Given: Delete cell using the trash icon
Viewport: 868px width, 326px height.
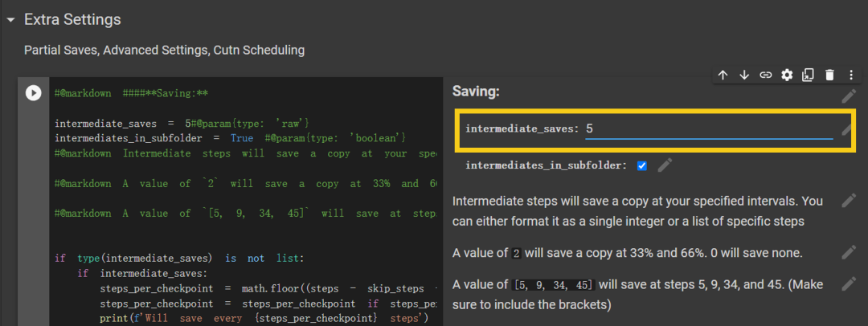Looking at the screenshot, I should [829, 75].
